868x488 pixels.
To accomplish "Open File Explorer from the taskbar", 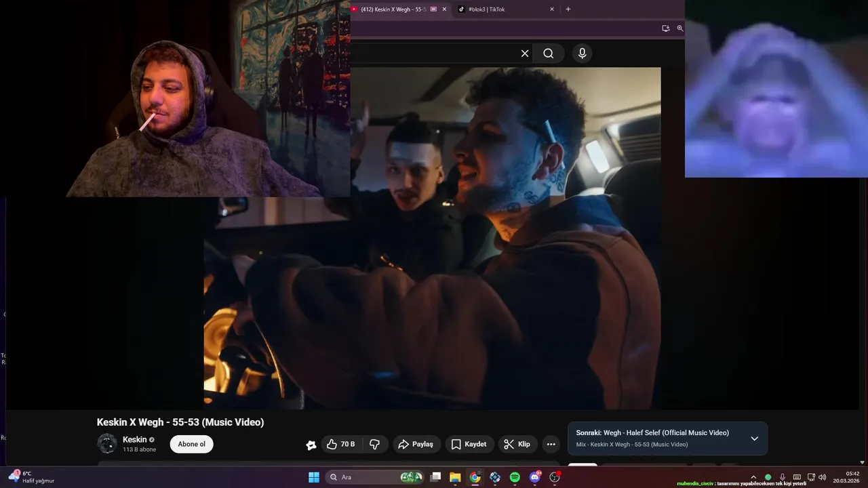I will (455, 477).
